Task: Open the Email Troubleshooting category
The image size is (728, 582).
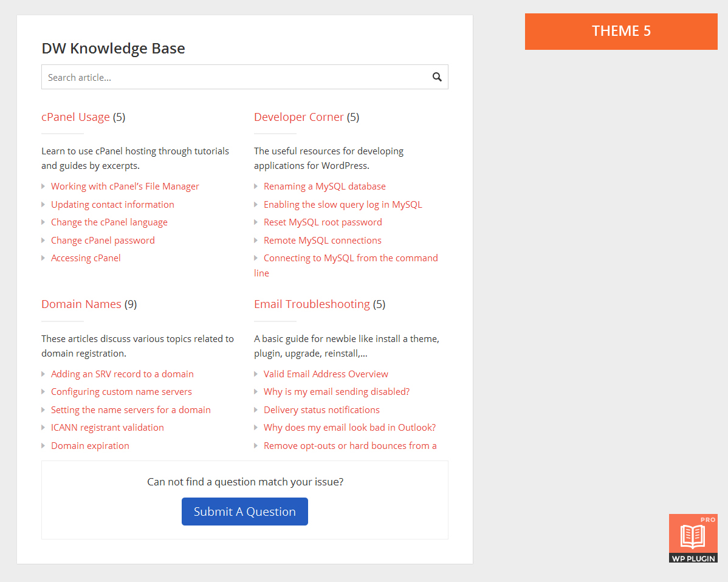Action: coord(312,304)
